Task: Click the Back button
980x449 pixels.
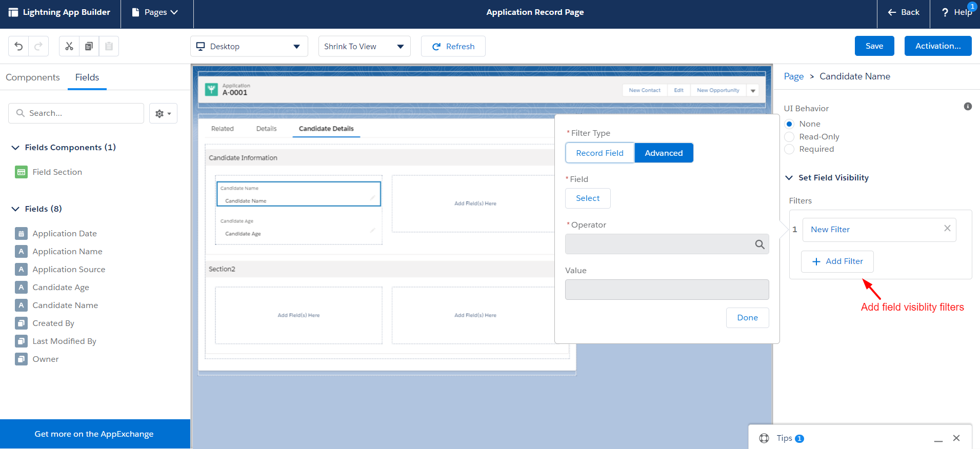Action: click(904, 12)
